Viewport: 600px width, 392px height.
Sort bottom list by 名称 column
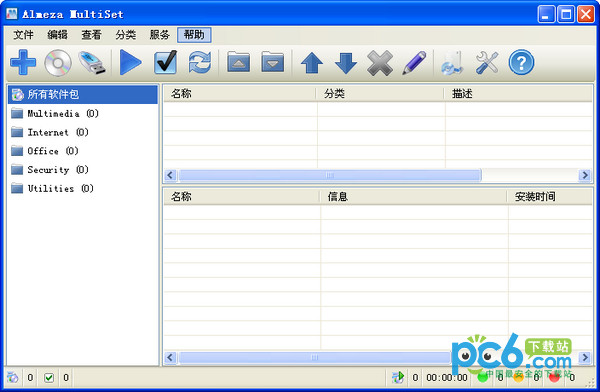pos(242,196)
